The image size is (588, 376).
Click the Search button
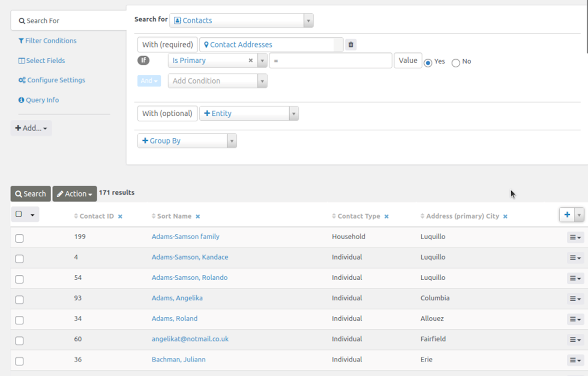click(30, 194)
